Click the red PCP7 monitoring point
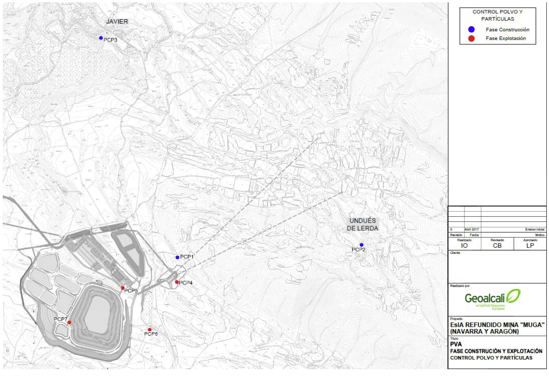The image size is (549, 392). (69, 322)
